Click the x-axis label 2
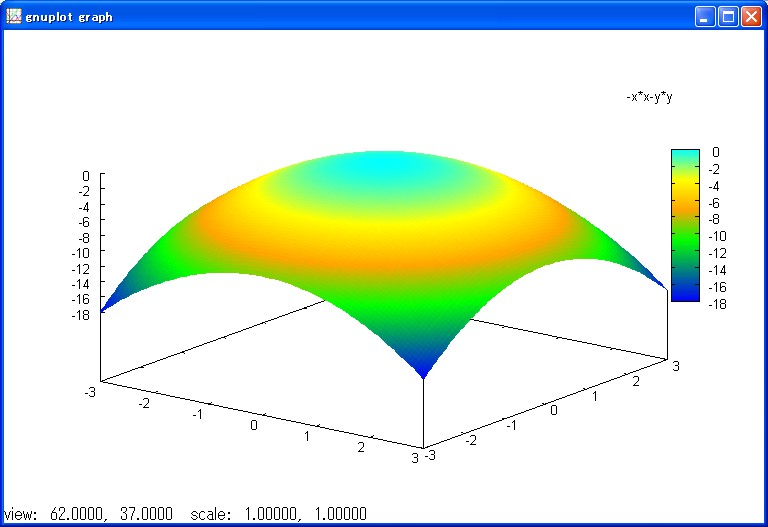Screen dimensions: 768x527 pos(361,447)
